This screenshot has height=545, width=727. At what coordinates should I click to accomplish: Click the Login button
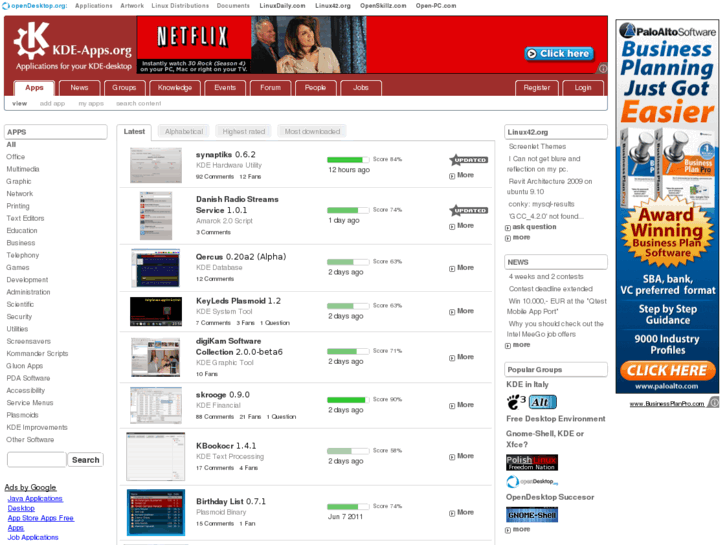[x=583, y=88]
